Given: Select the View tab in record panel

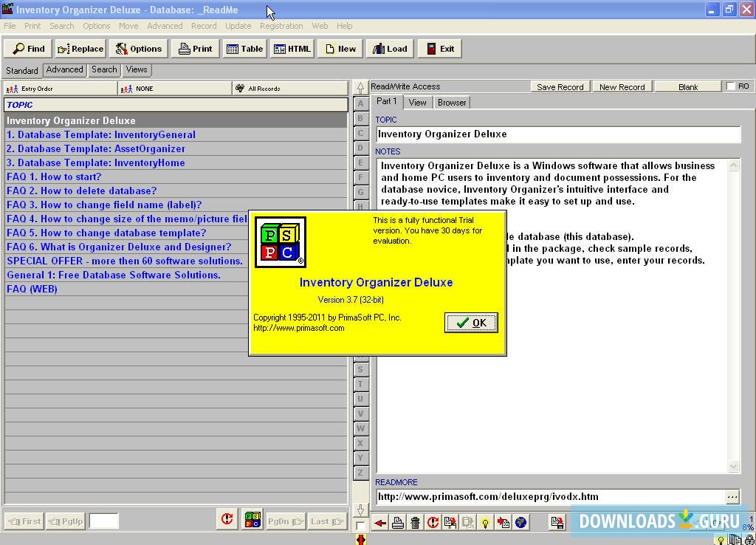Looking at the screenshot, I should point(417,103).
